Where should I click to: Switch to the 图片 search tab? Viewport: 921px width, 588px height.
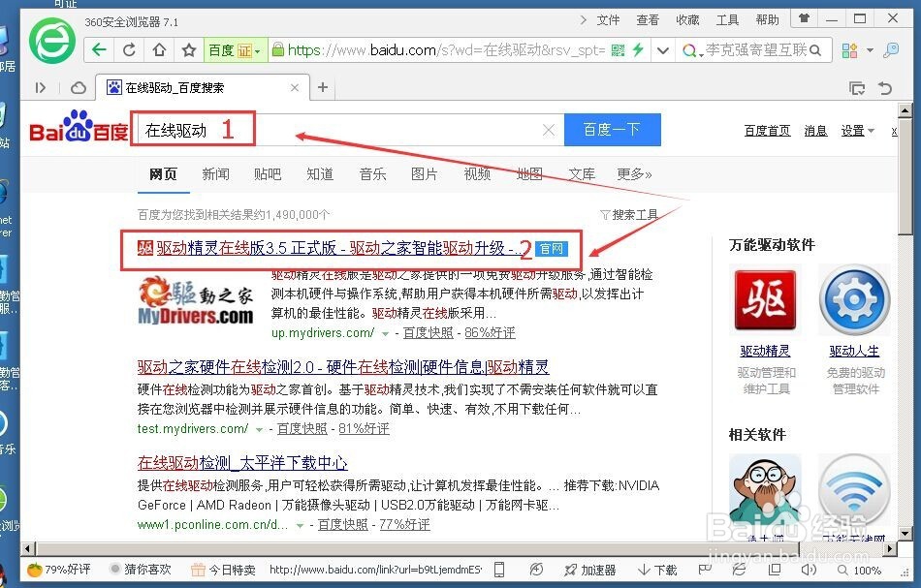(x=425, y=174)
